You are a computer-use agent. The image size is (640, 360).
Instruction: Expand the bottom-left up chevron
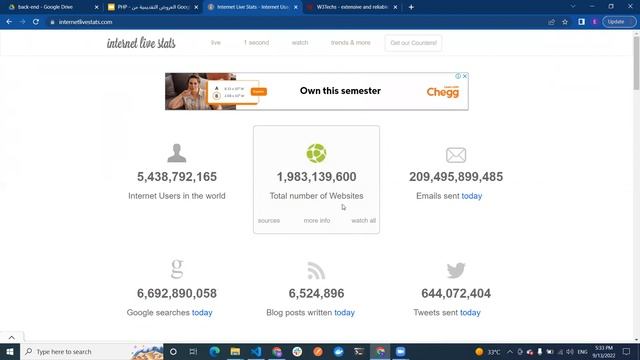point(11,338)
